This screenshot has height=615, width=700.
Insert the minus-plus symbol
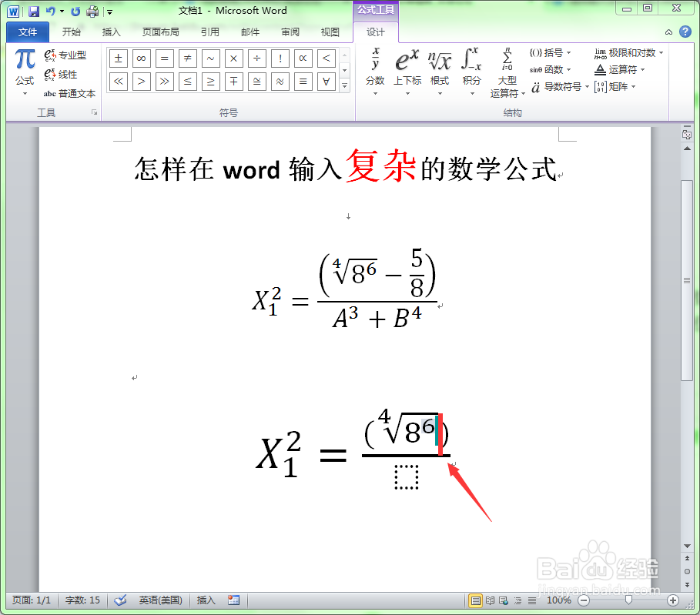pyautogui.click(x=234, y=82)
